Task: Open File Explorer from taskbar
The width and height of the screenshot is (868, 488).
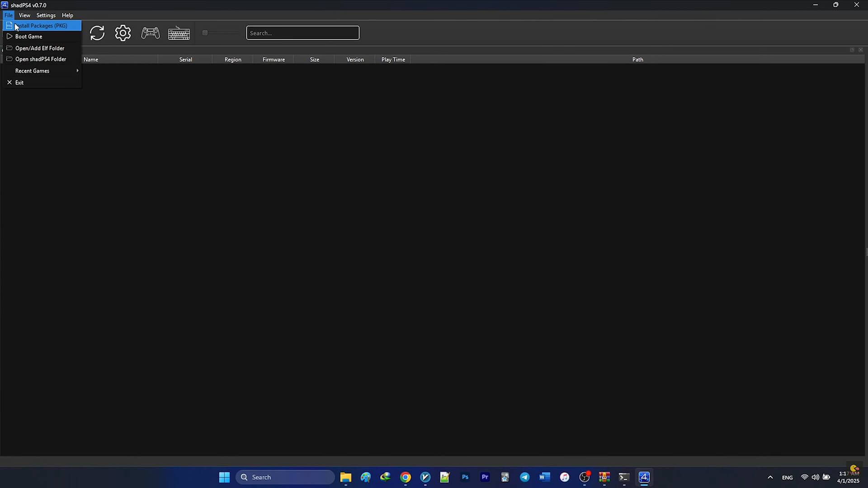Action: [346, 477]
